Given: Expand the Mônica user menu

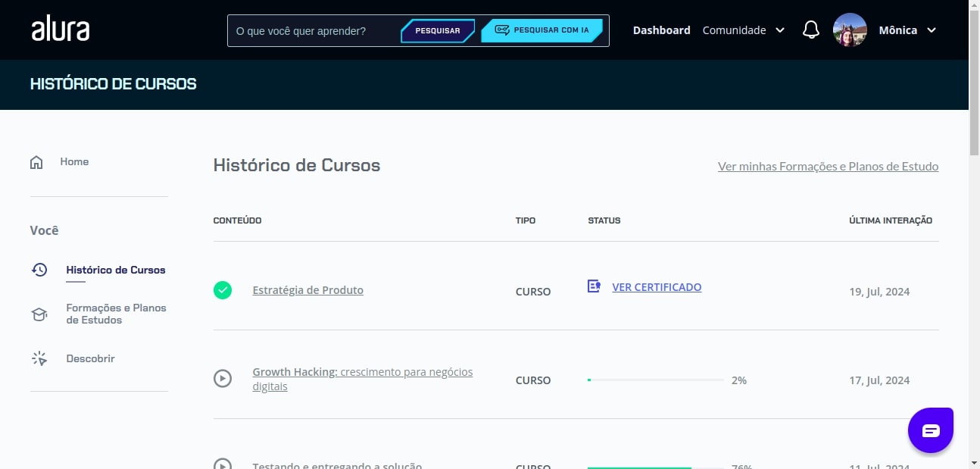Looking at the screenshot, I should point(907,30).
